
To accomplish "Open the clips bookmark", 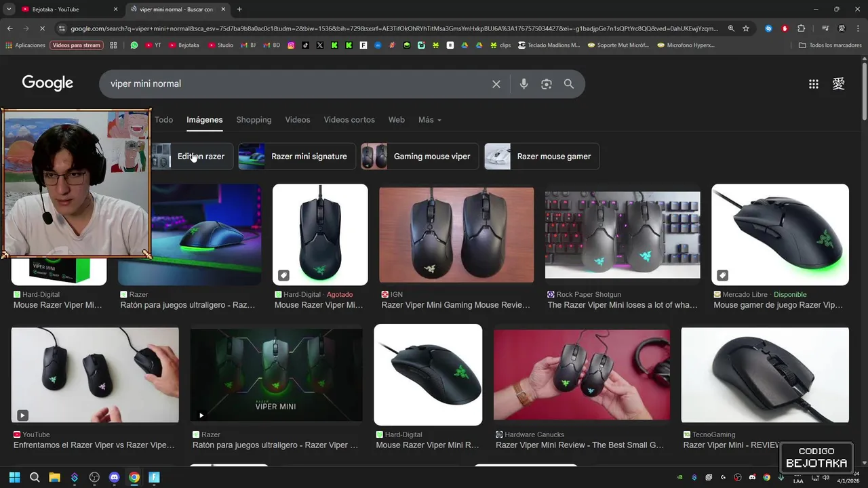I will 500,45.
